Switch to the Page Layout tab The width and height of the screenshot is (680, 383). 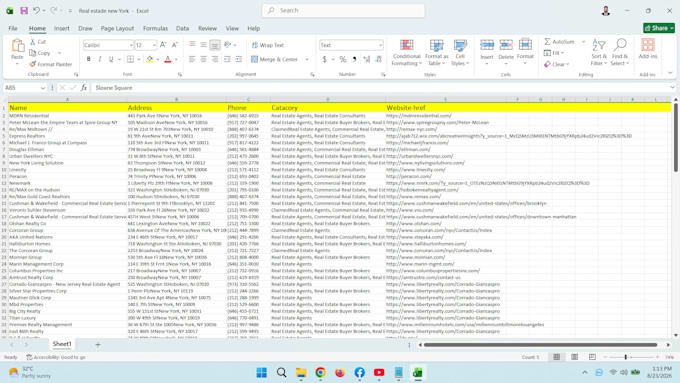click(117, 28)
